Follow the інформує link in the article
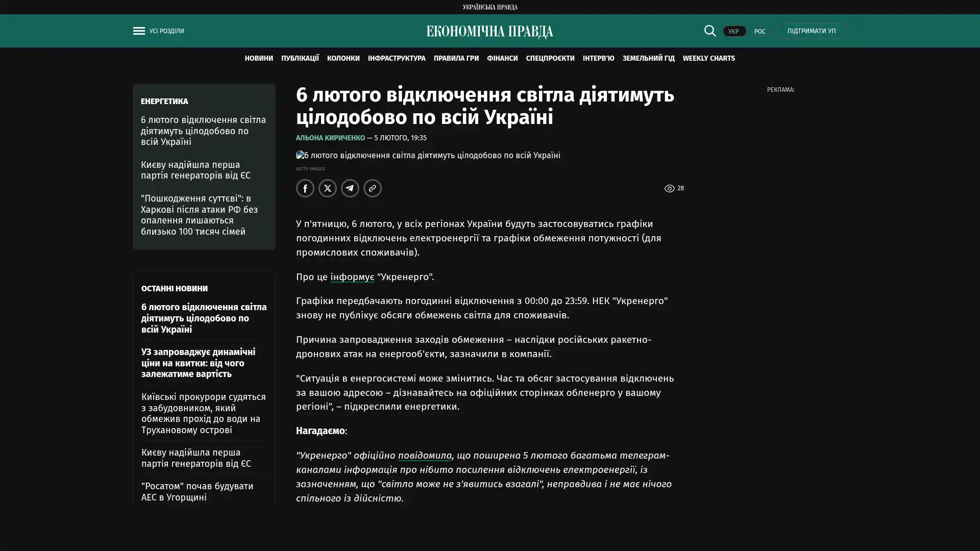This screenshot has height=551, width=980. [x=352, y=277]
